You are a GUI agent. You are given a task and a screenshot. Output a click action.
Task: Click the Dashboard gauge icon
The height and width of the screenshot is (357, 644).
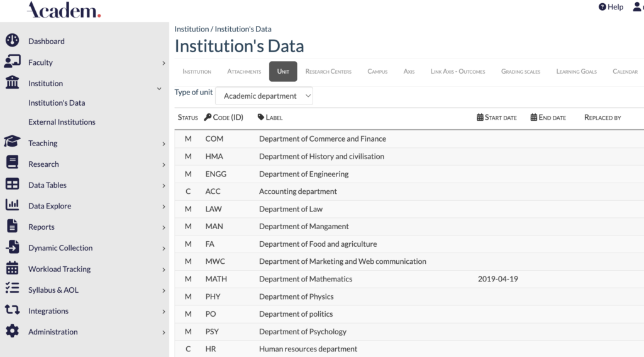(x=12, y=41)
